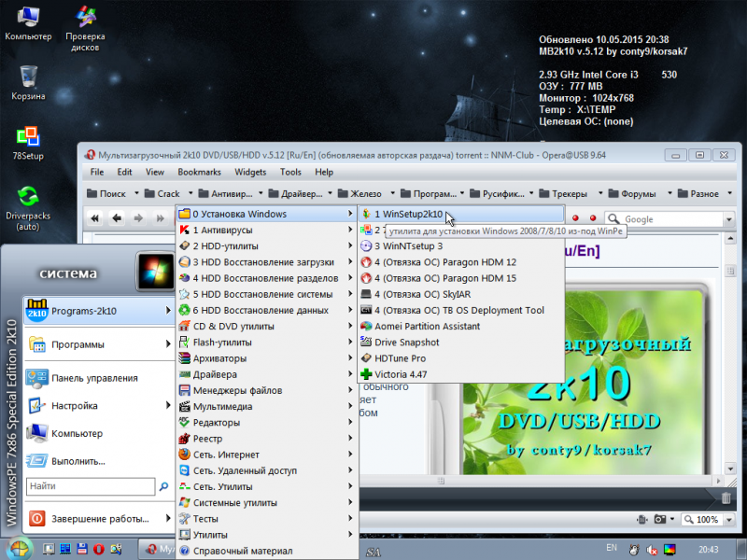Open Paragon HDM 12 entry
This screenshot has width=747, height=560.
(460, 262)
